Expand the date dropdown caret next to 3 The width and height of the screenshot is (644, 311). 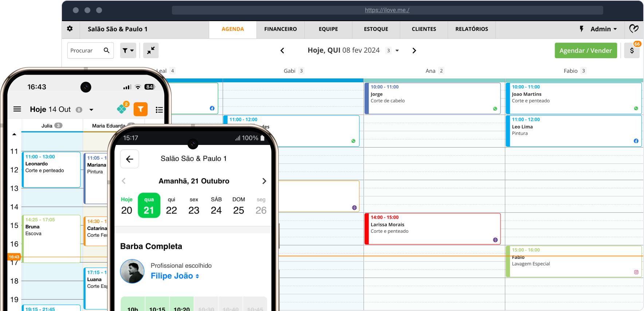click(x=397, y=51)
